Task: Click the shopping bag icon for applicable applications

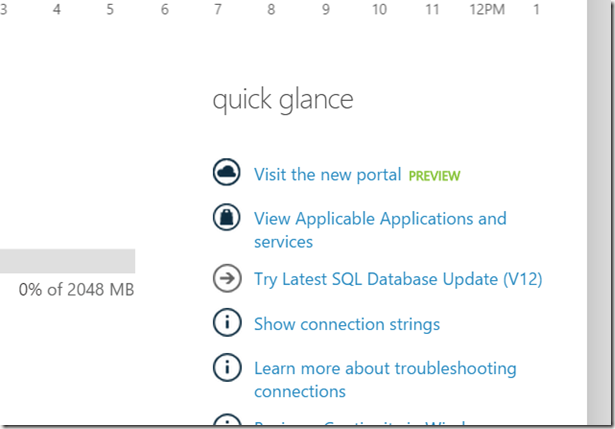Action: coord(227,217)
